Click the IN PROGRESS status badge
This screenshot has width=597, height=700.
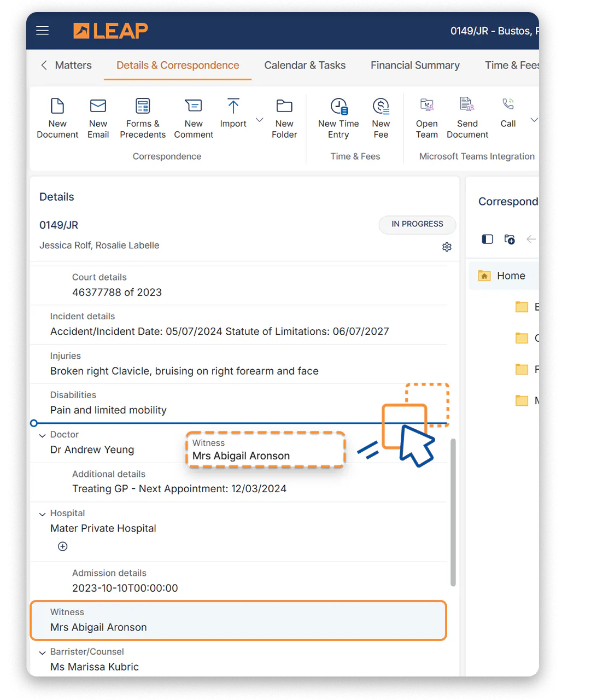point(417,224)
